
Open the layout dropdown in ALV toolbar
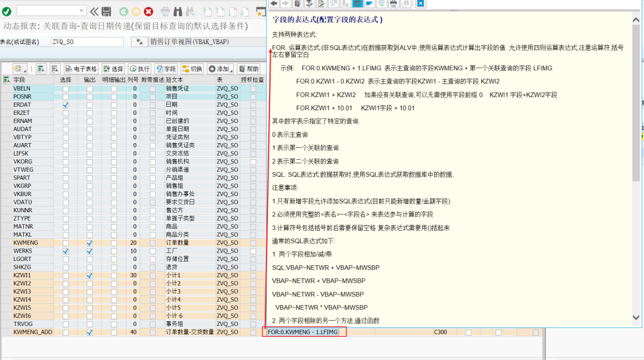(19, 69)
